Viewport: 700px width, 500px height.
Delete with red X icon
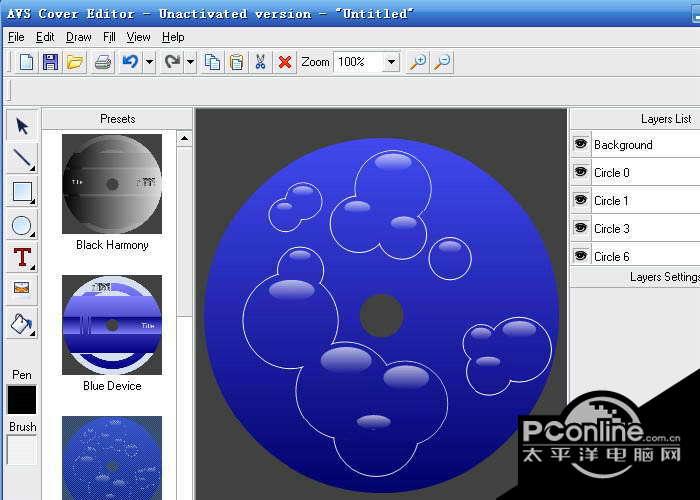[x=284, y=62]
